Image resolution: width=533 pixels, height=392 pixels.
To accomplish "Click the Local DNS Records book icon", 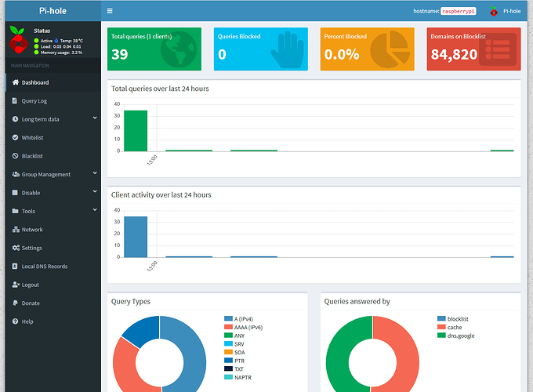I will pyautogui.click(x=15, y=267).
